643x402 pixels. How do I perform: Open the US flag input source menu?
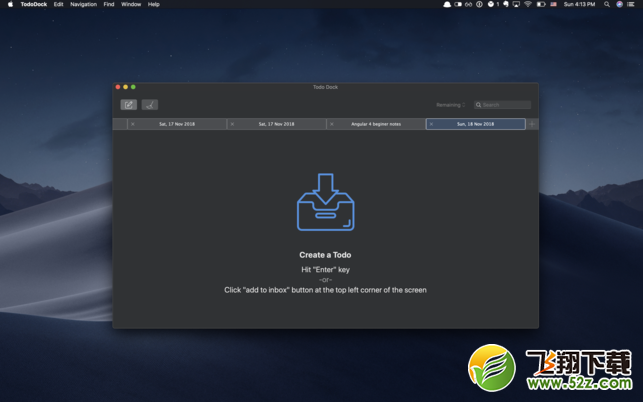[554, 4]
